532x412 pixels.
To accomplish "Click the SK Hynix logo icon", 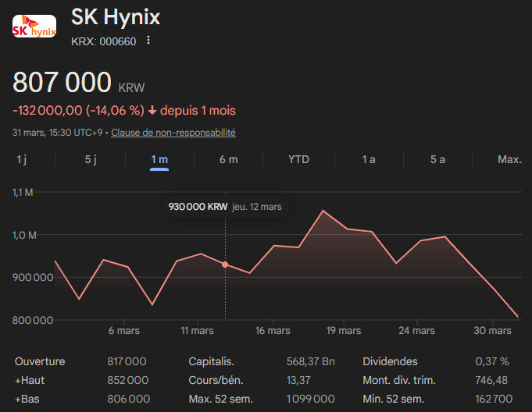I will pos(35,29).
